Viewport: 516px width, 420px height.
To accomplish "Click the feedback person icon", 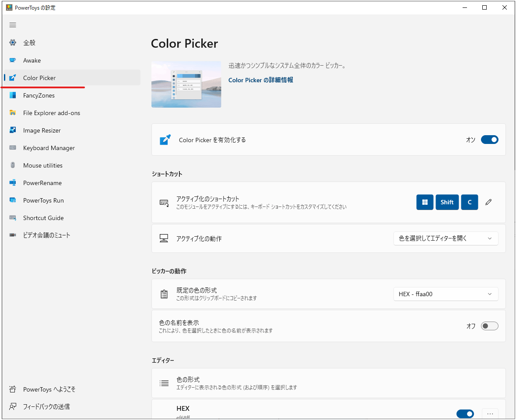I will (13, 407).
